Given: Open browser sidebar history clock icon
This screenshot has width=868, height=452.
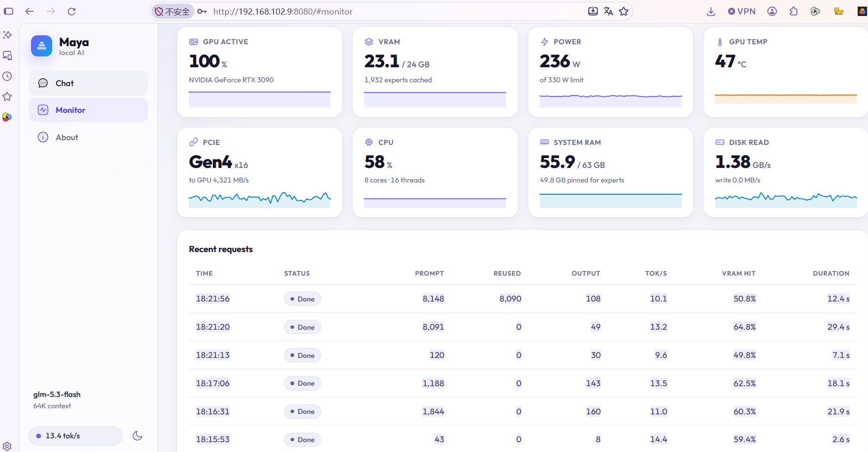Looking at the screenshot, I should (x=7, y=76).
